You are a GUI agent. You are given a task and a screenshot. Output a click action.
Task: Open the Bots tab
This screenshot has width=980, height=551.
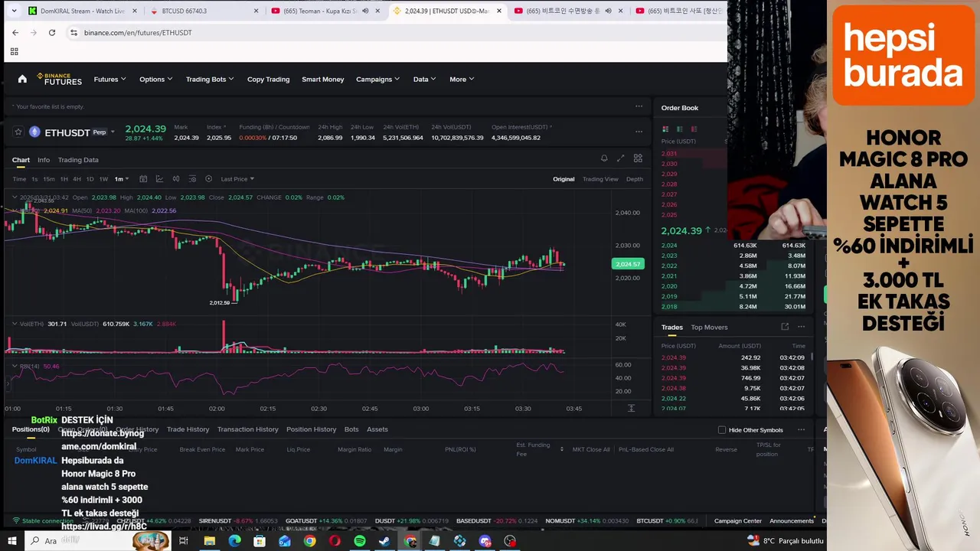click(351, 429)
